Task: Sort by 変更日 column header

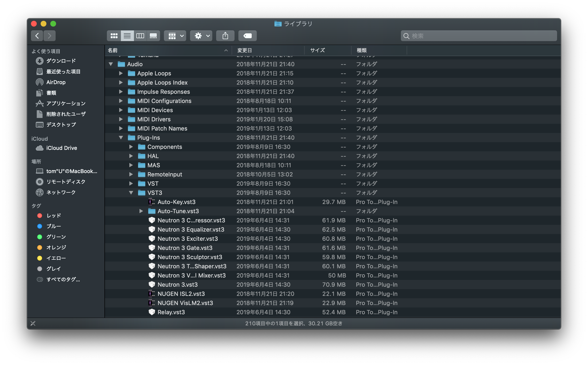Action: [268, 50]
